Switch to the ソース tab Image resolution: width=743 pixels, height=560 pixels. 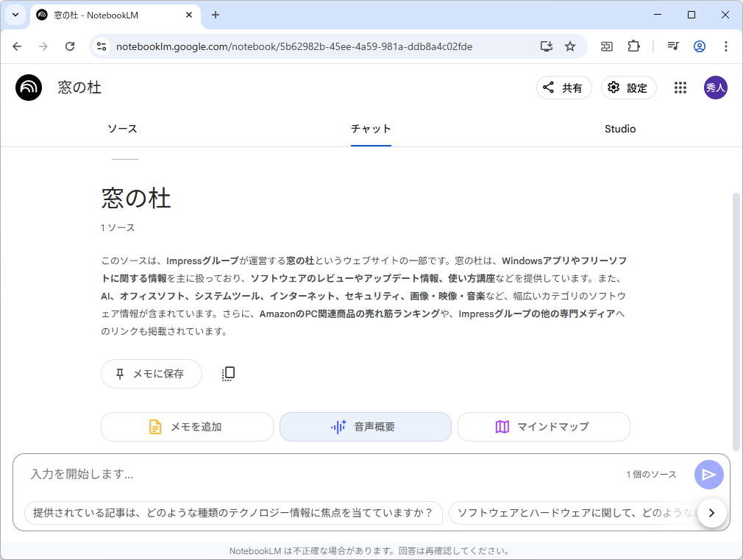[122, 129]
